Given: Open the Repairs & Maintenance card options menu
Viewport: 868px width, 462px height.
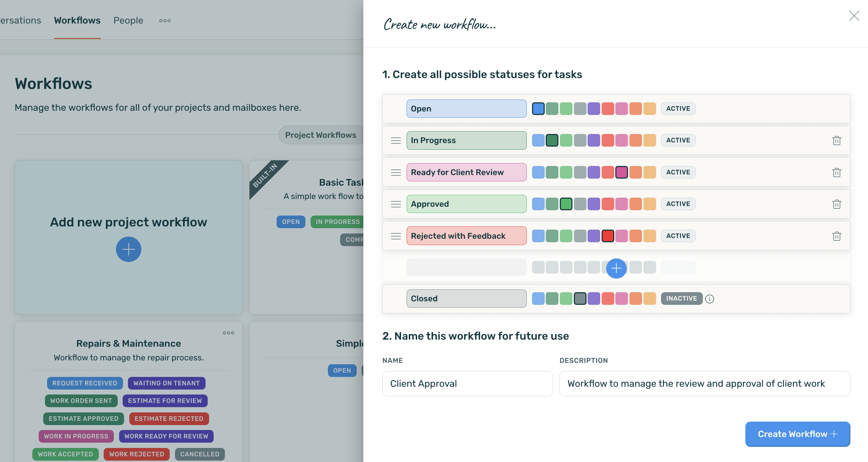Looking at the screenshot, I should pyautogui.click(x=228, y=333).
